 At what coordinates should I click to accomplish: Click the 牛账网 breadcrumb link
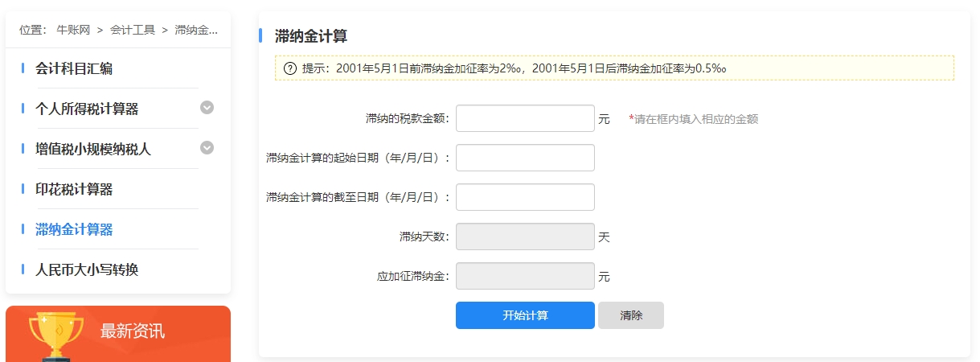pyautogui.click(x=72, y=30)
